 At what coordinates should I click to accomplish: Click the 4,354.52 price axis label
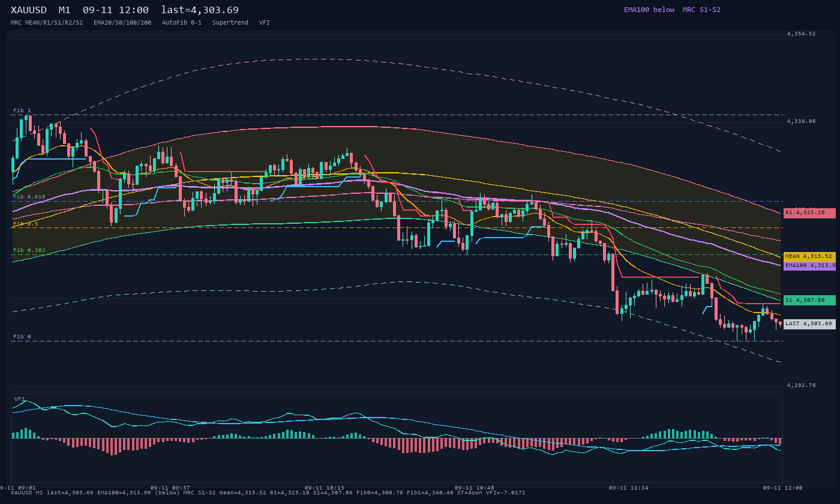801,34
